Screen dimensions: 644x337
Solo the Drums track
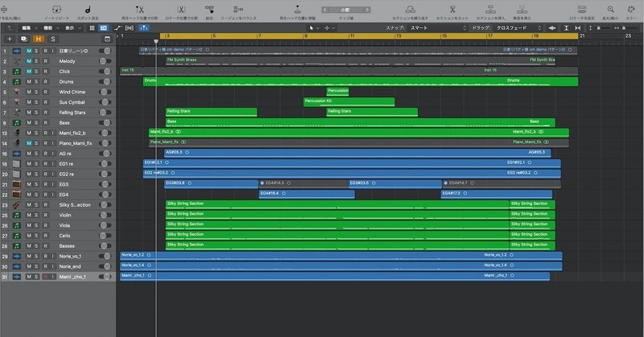[x=36, y=82]
